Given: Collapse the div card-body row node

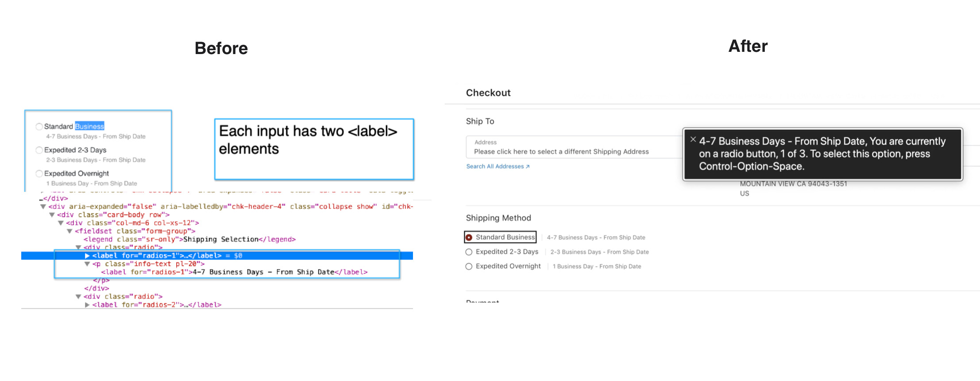Looking at the screenshot, I should click(52, 215).
